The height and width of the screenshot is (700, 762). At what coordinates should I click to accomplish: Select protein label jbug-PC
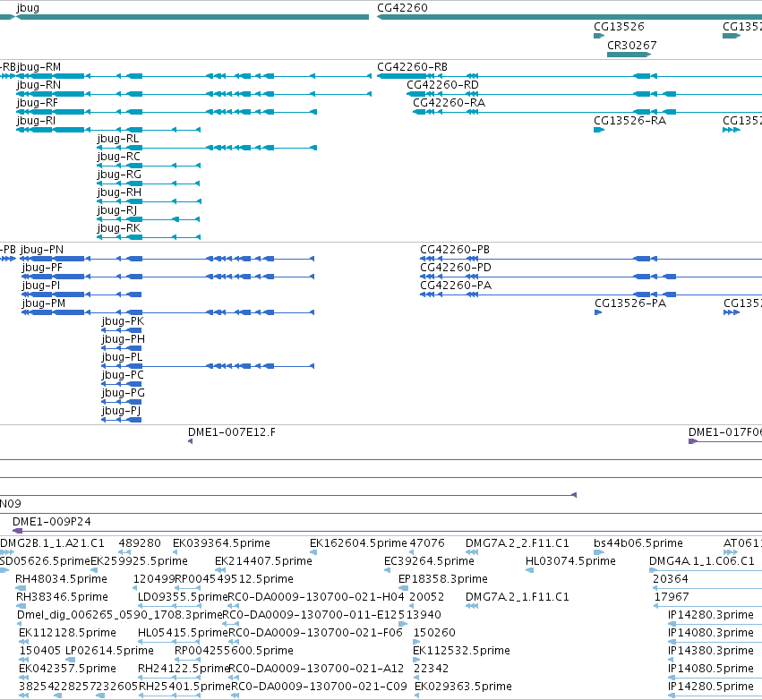click(123, 375)
